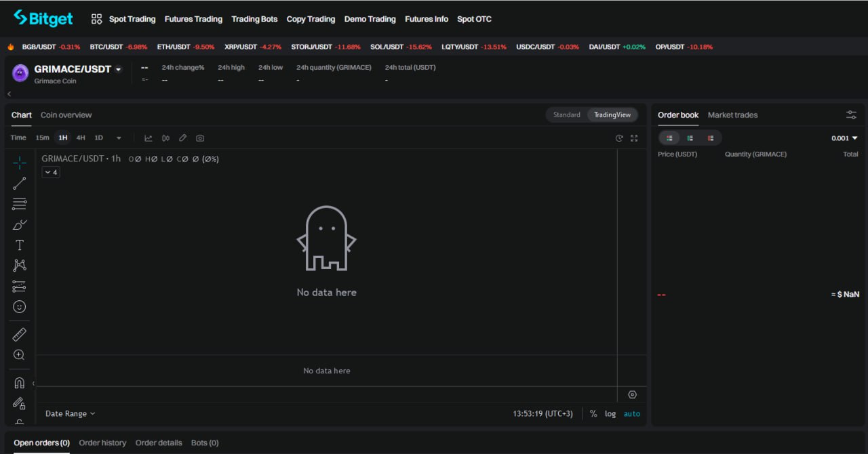The height and width of the screenshot is (454, 868).
Task: Select the zoom in tool
Action: [20, 355]
